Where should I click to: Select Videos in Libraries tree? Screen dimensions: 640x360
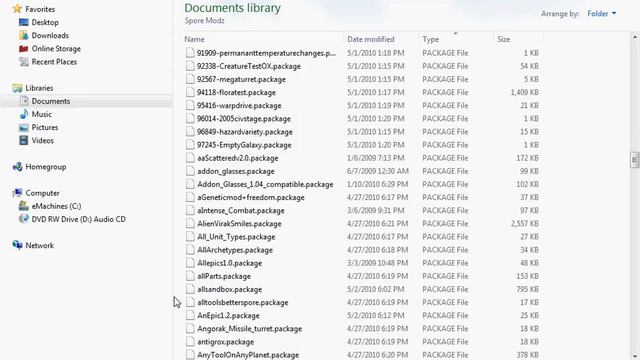tap(42, 140)
